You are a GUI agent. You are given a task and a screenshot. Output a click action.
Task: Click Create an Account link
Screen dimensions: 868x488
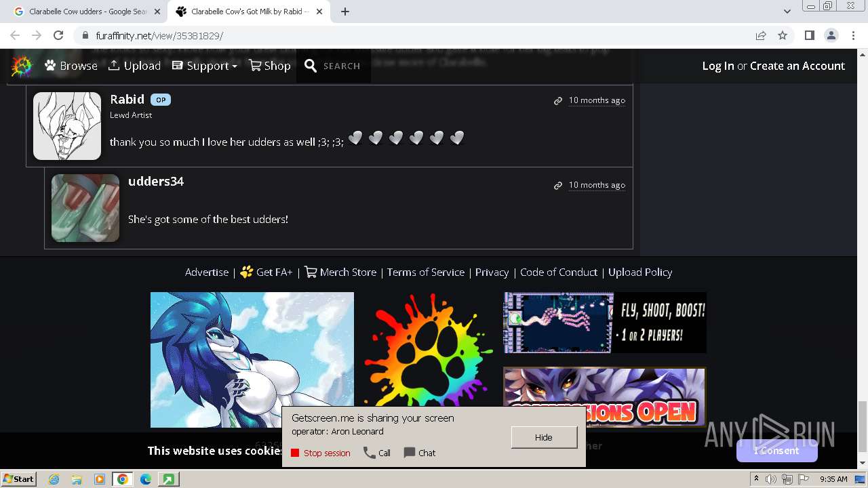pyautogui.click(x=797, y=66)
